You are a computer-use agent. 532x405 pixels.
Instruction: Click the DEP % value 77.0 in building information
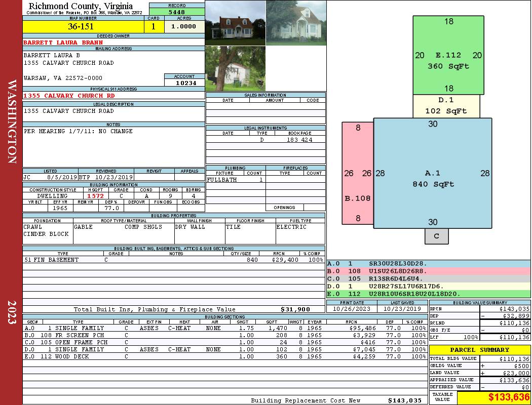[111, 208]
